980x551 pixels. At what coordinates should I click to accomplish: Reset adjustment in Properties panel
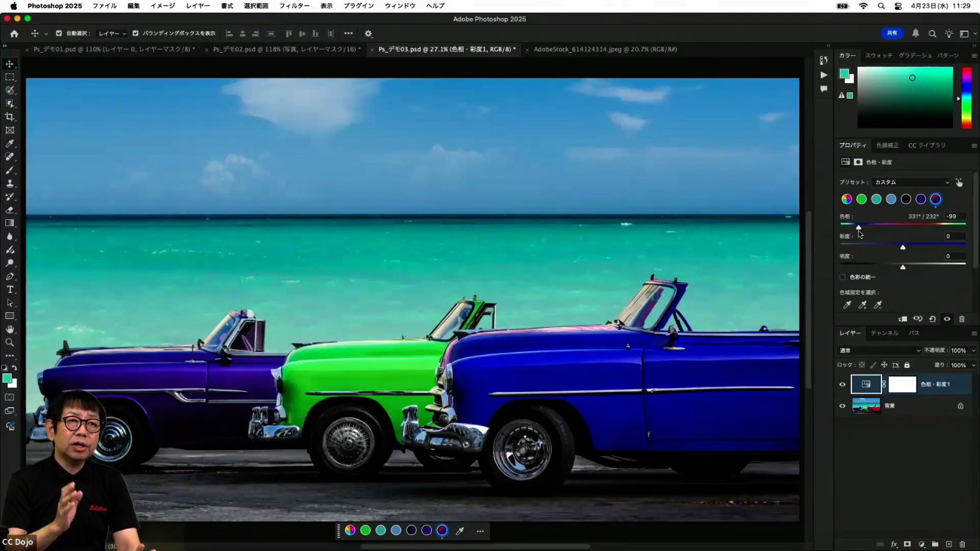[932, 319]
